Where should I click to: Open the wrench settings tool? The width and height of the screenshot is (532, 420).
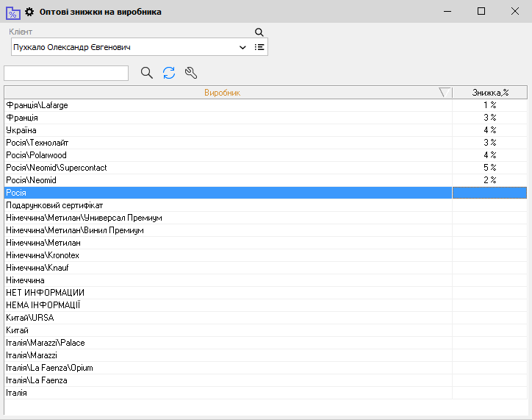click(191, 73)
